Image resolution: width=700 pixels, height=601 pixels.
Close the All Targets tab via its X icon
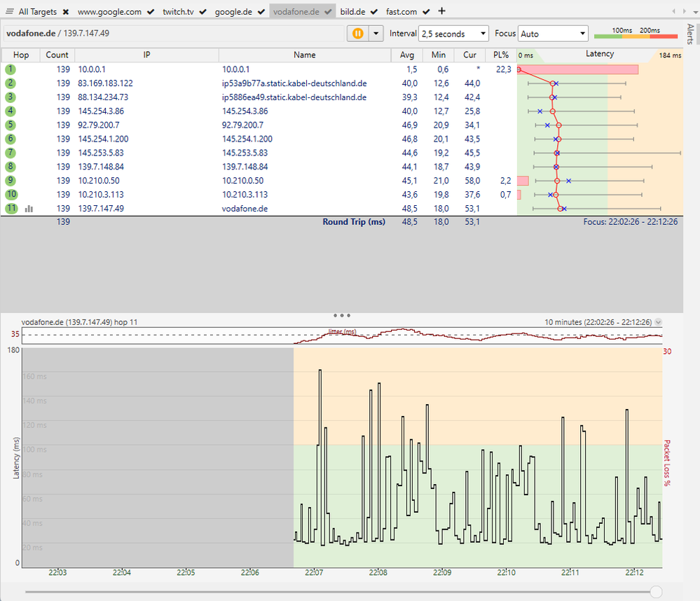[x=64, y=11]
